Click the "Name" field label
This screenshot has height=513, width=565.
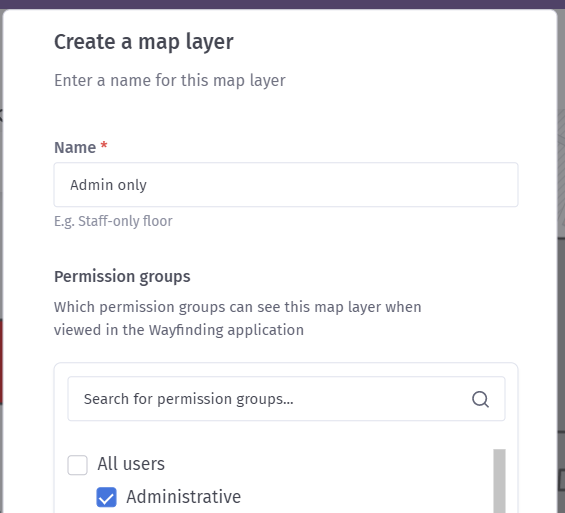75,148
